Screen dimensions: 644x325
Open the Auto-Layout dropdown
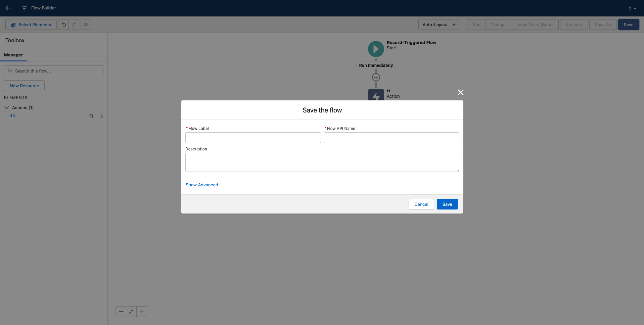click(x=438, y=25)
